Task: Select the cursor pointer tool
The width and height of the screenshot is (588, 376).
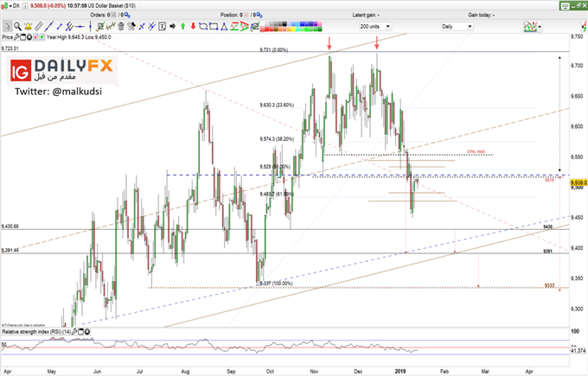Action: [7, 26]
